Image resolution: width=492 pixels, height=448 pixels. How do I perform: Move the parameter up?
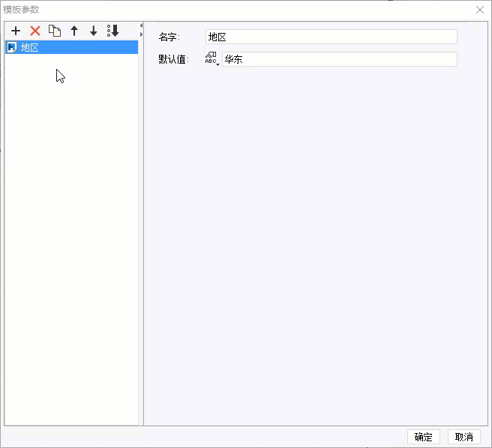pyautogui.click(x=74, y=31)
